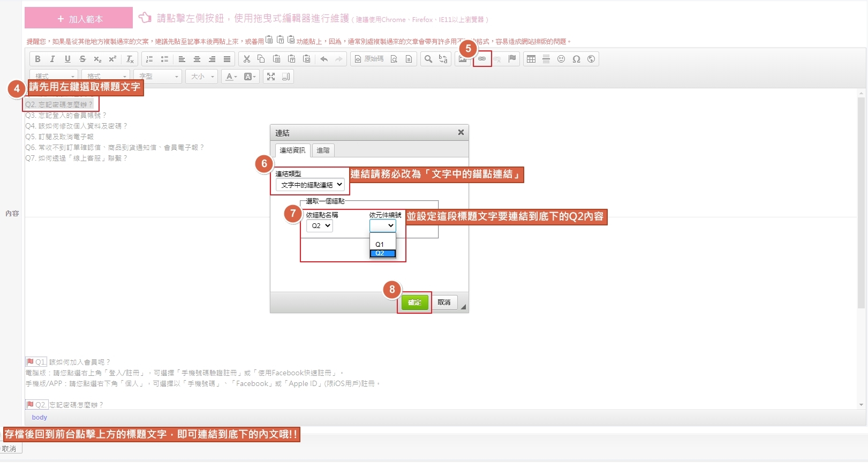Click the anchor flag icon in toolbar
The image size is (868, 469).
512,59
